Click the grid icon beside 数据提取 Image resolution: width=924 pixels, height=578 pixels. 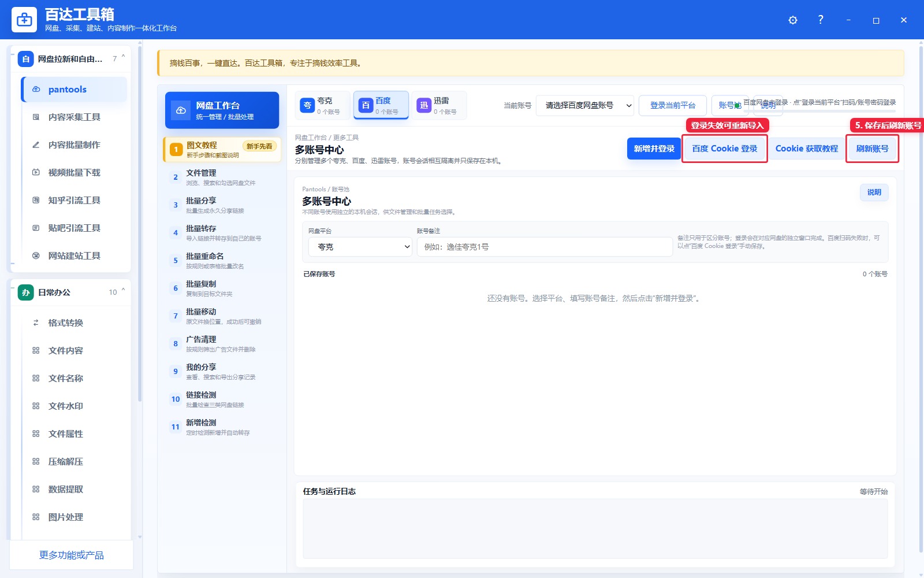36,490
